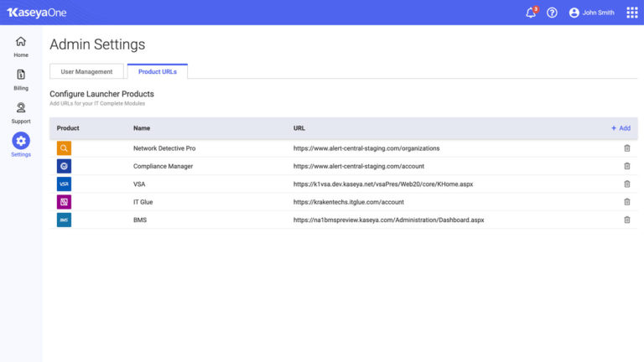Image resolution: width=644 pixels, height=362 pixels.
Task: Open the app launcher grid icon
Action: click(632, 13)
